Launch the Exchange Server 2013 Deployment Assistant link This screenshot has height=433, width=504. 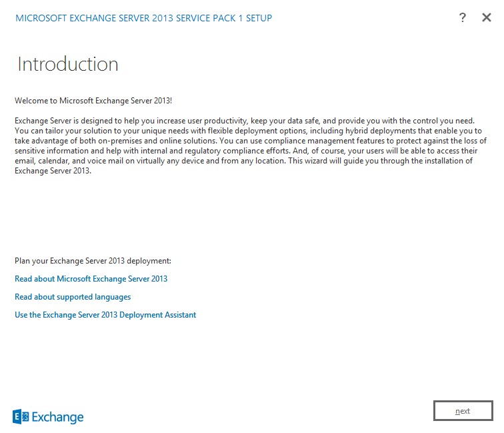(105, 315)
